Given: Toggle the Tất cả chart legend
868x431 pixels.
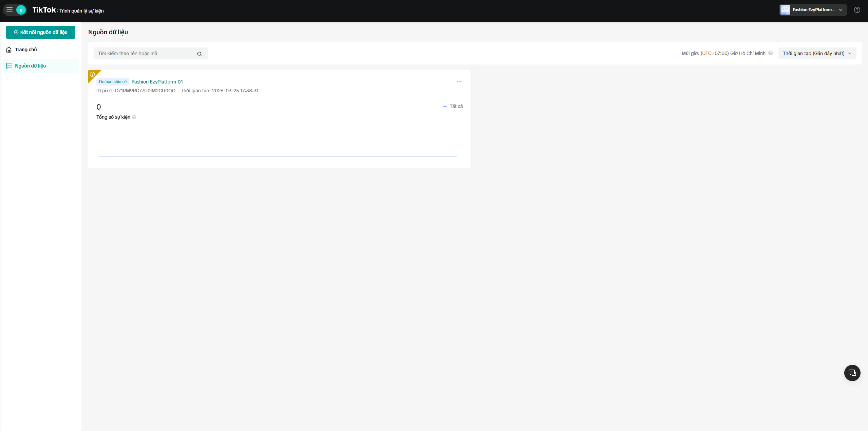Looking at the screenshot, I should (x=453, y=106).
